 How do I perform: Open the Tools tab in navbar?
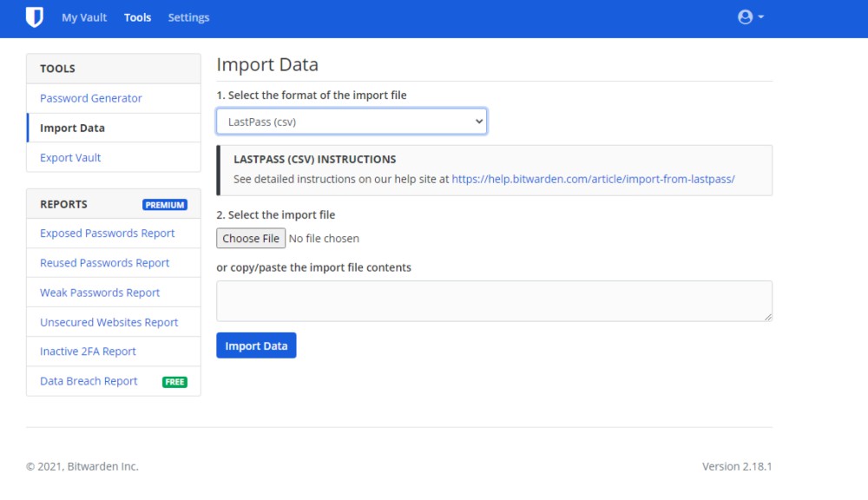137,17
